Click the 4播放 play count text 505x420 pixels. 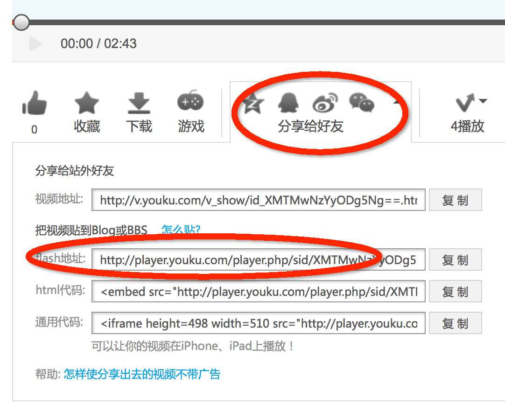(467, 126)
